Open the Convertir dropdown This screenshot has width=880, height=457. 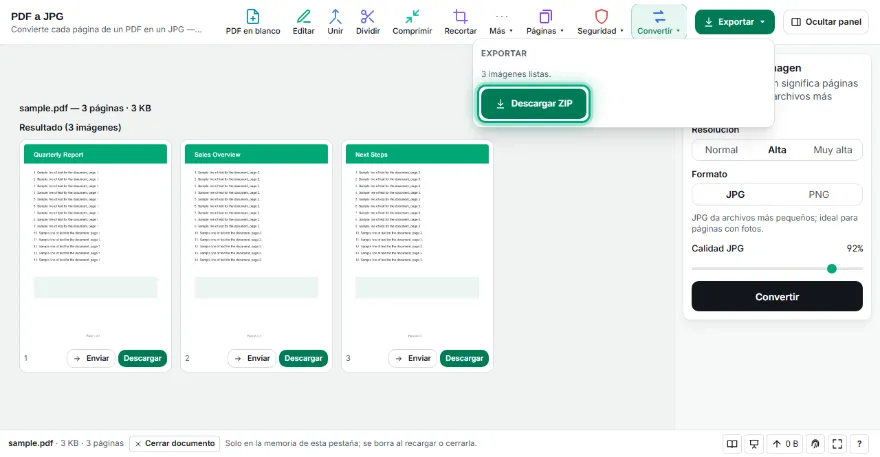[658, 22]
